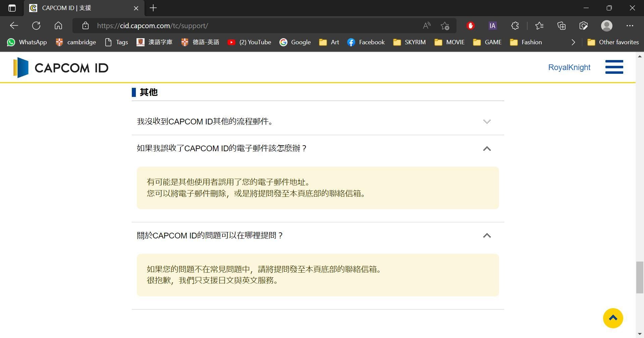Screen dimensions: 644x338
Task: Click the vertical page scrollbar thumb
Action: click(639, 277)
